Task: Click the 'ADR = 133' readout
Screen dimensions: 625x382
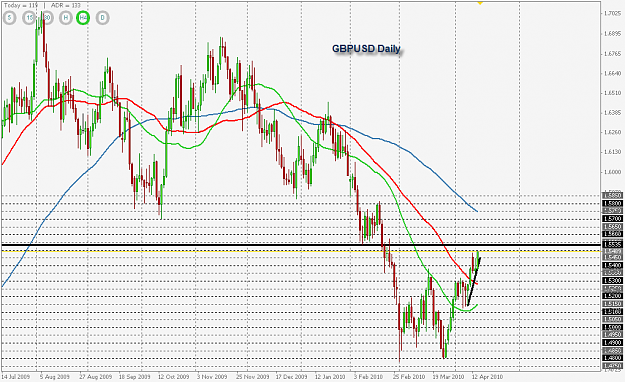Action: (65, 5)
